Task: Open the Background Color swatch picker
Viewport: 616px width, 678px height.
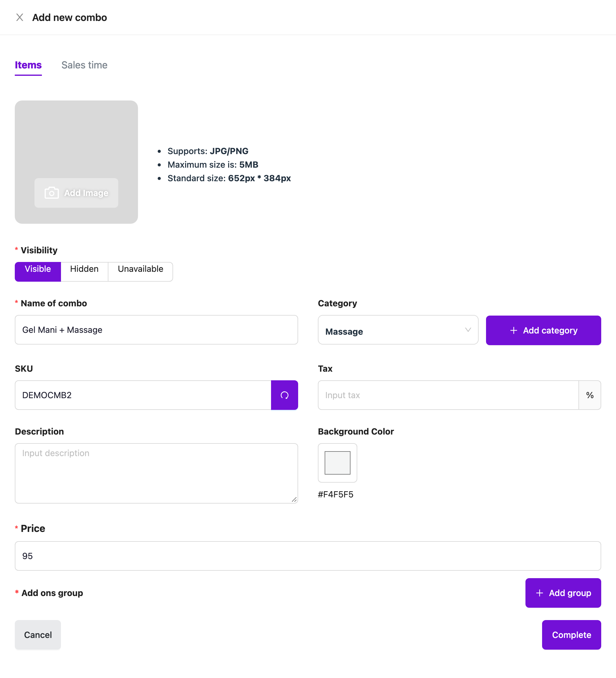Action: (337, 463)
